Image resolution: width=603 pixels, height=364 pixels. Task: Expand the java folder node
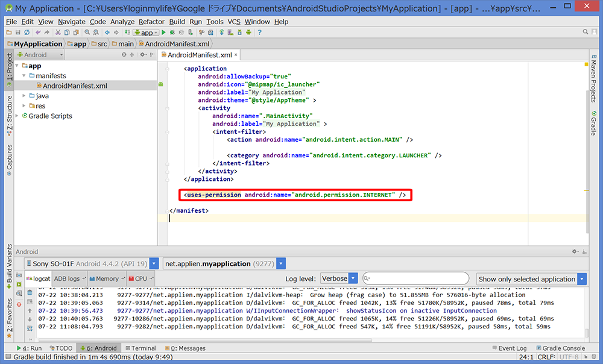click(24, 96)
